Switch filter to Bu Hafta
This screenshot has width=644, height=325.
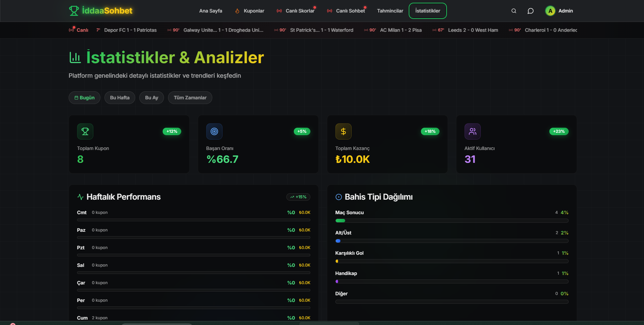[x=120, y=98]
